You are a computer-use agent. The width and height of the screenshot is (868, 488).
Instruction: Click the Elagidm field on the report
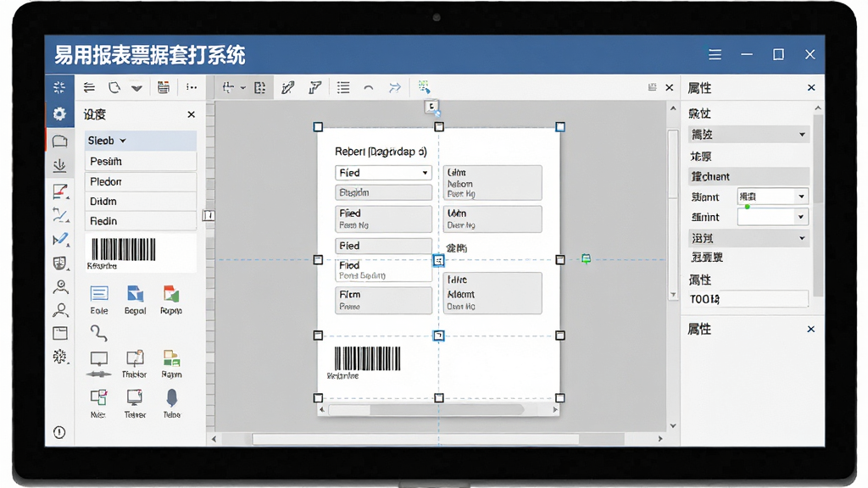click(x=383, y=192)
